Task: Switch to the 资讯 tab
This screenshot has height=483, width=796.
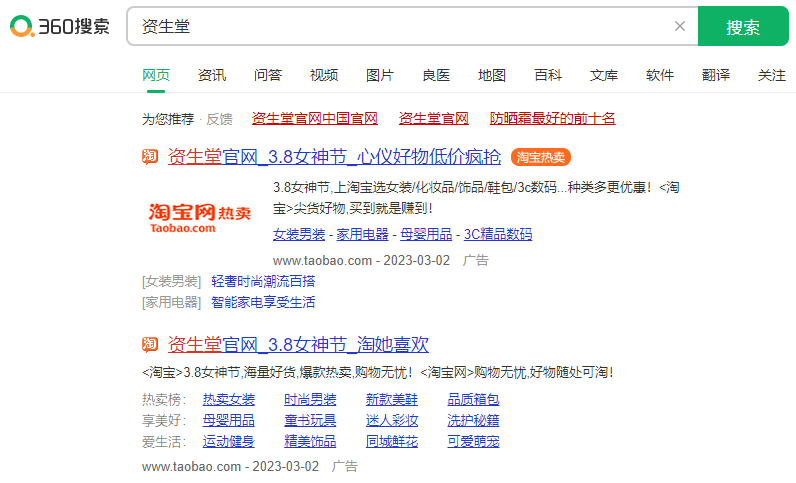Action: pyautogui.click(x=212, y=75)
